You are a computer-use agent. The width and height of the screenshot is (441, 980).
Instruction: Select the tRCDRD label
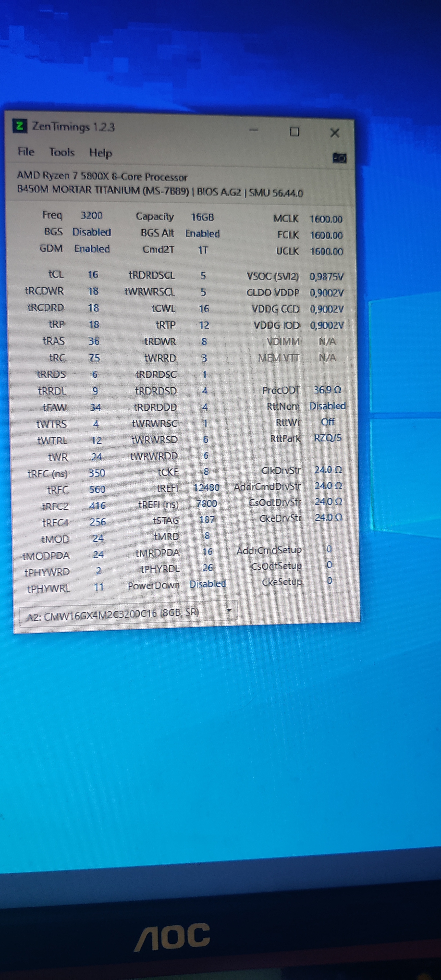[x=46, y=307]
